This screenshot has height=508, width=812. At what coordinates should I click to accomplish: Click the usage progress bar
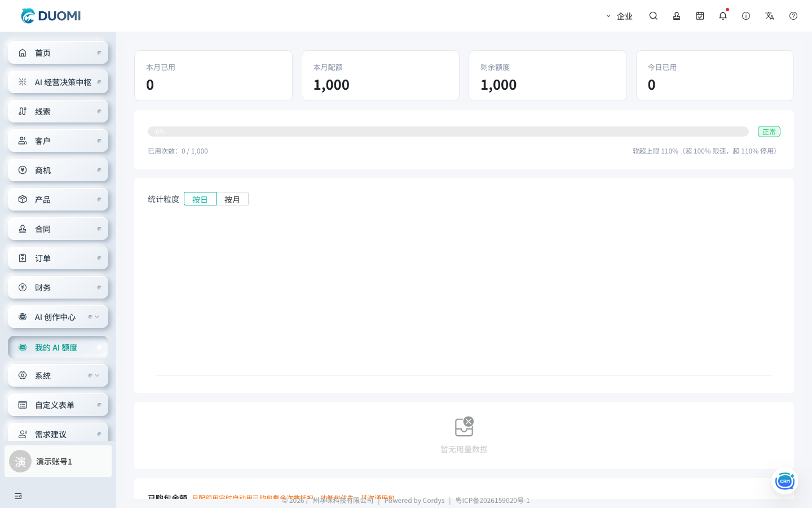(x=448, y=132)
